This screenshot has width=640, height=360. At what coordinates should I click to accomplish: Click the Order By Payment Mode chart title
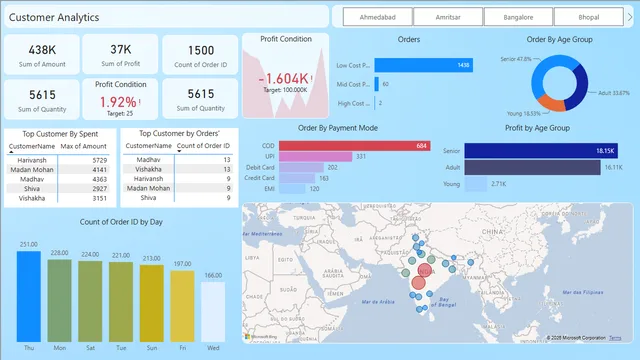point(338,128)
